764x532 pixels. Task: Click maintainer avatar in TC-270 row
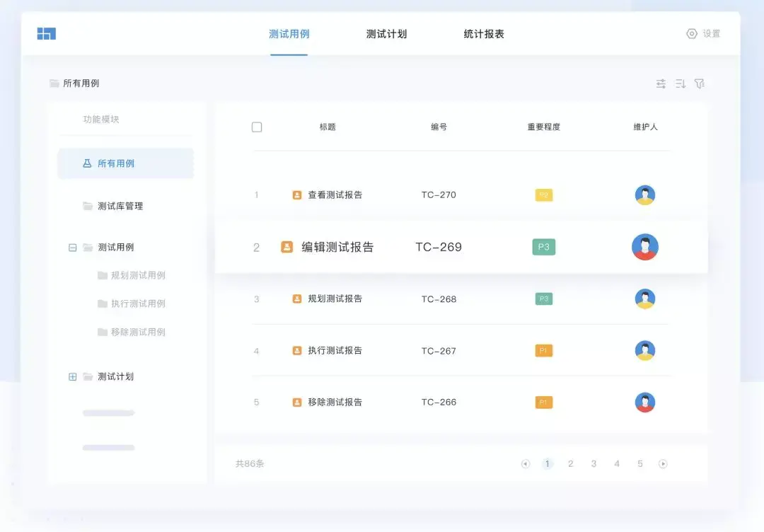(645, 195)
